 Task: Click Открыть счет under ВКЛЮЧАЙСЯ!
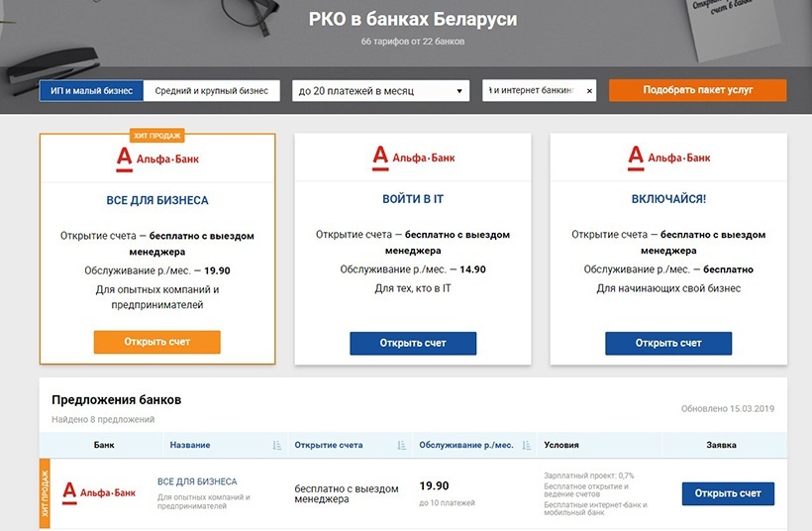pos(668,343)
